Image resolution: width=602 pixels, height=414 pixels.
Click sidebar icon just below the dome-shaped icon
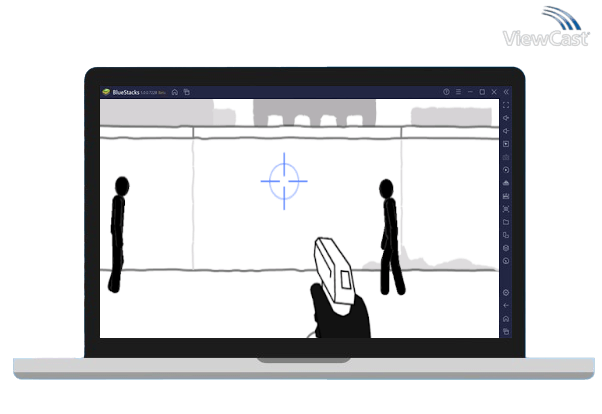coord(506,196)
